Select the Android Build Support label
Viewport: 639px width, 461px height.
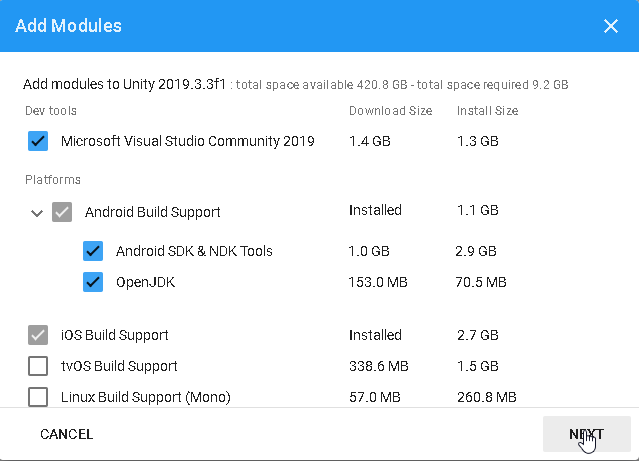pyautogui.click(x=152, y=212)
